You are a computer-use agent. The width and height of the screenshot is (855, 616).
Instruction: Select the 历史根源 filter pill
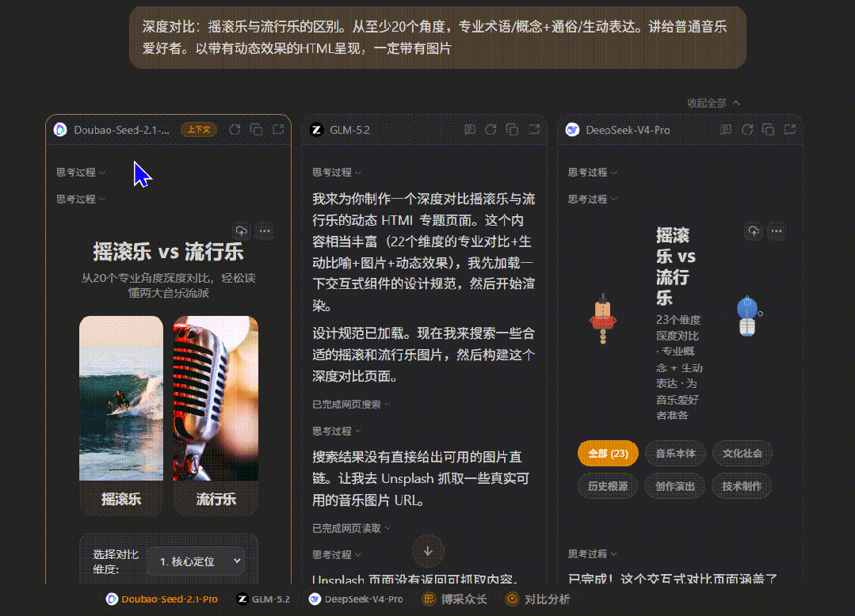coord(608,486)
